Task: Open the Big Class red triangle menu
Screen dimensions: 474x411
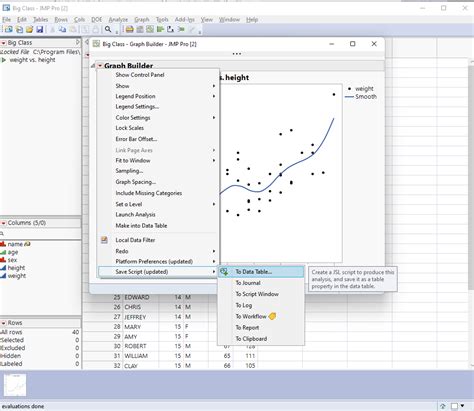Action: click(4, 43)
